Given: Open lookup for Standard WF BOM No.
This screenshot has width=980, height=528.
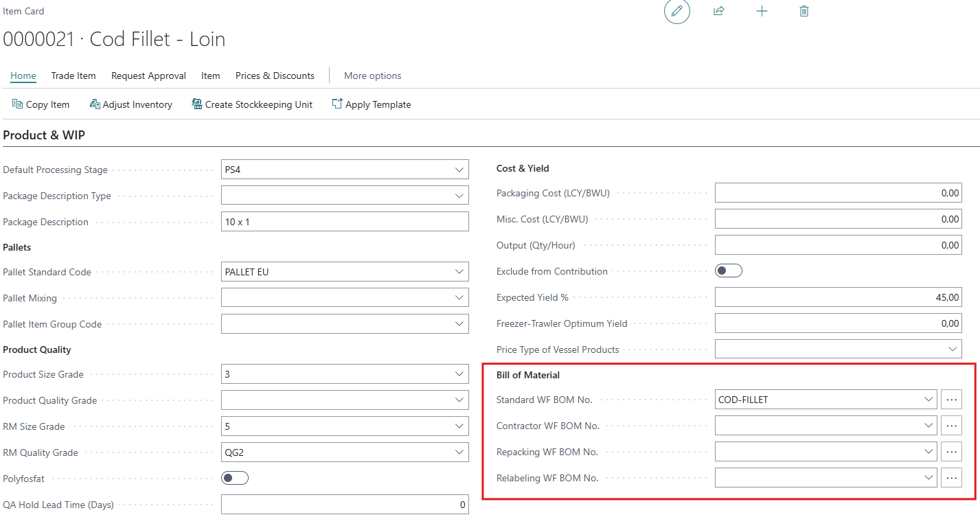Looking at the screenshot, I should tap(951, 400).
